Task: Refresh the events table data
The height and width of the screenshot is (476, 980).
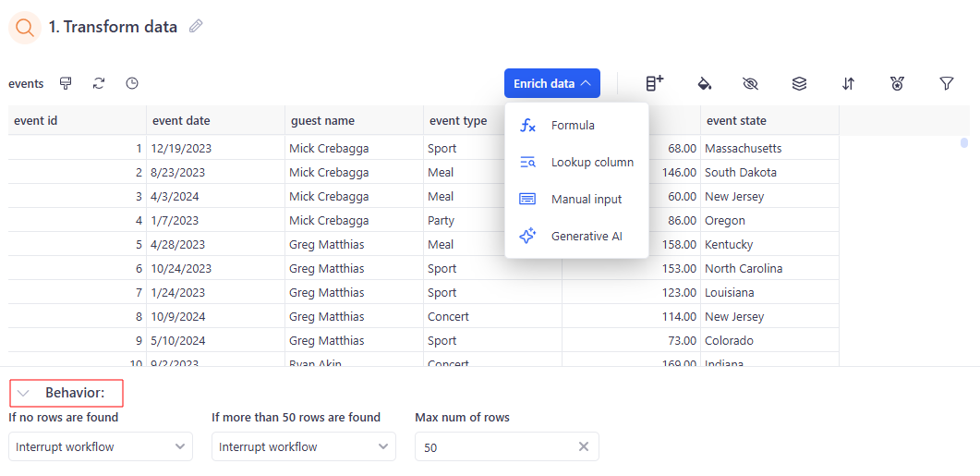Action: pyautogui.click(x=99, y=83)
